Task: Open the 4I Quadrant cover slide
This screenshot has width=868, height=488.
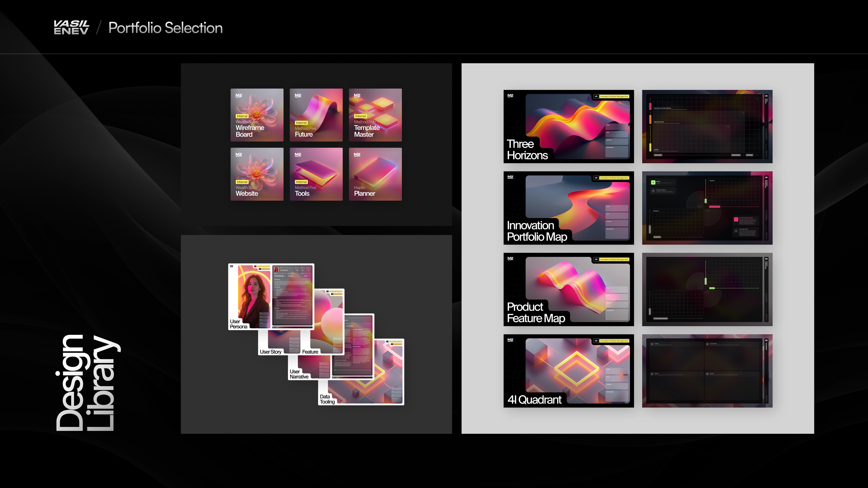Action: coord(568,371)
